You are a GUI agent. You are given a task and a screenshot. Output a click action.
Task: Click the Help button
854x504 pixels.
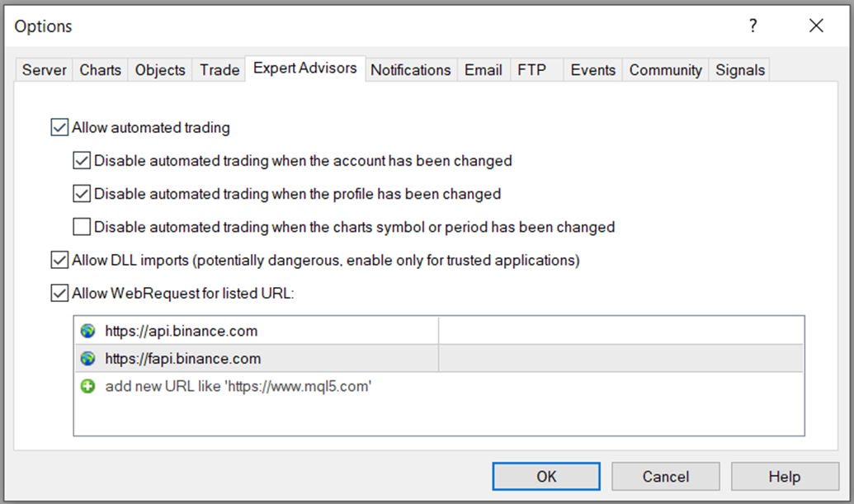coord(784,476)
